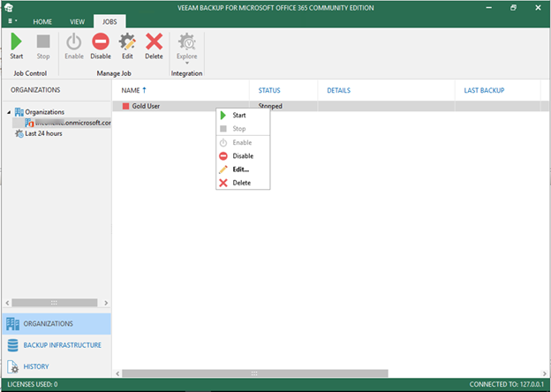The image size is (551, 392).
Task: Switch to the VIEW ribbon tab
Action: pyautogui.click(x=78, y=22)
